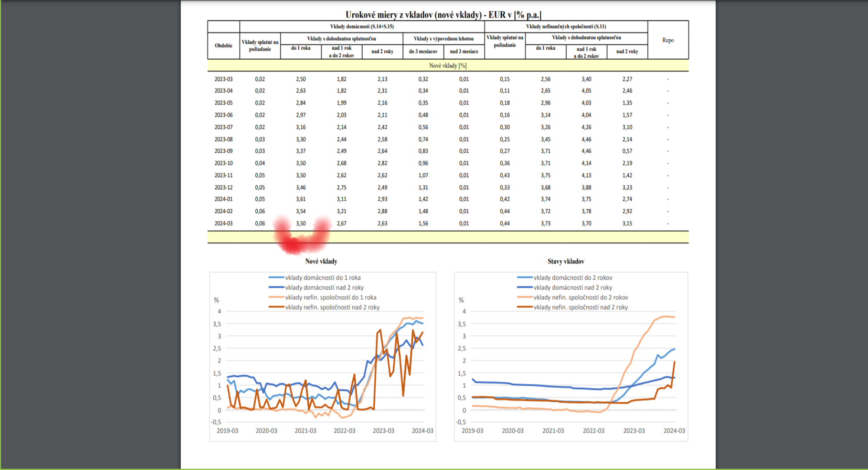Select the 2024-03 row label
The image size is (868, 470).
(x=223, y=223)
